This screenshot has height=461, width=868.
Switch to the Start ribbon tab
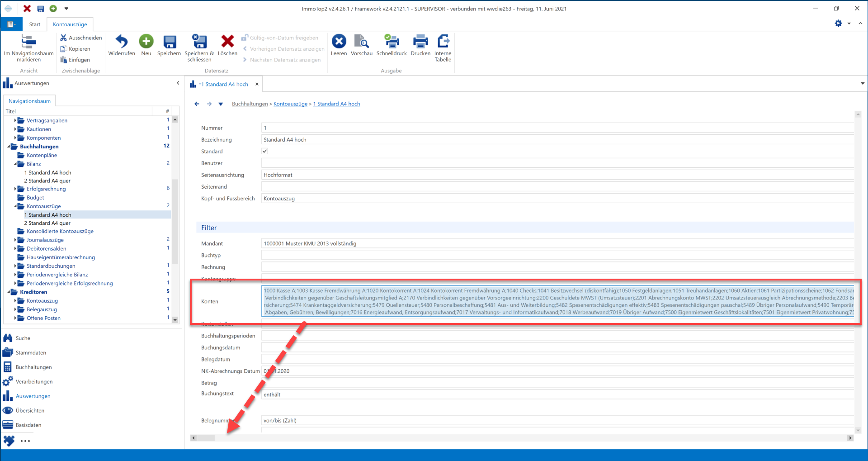coord(35,24)
